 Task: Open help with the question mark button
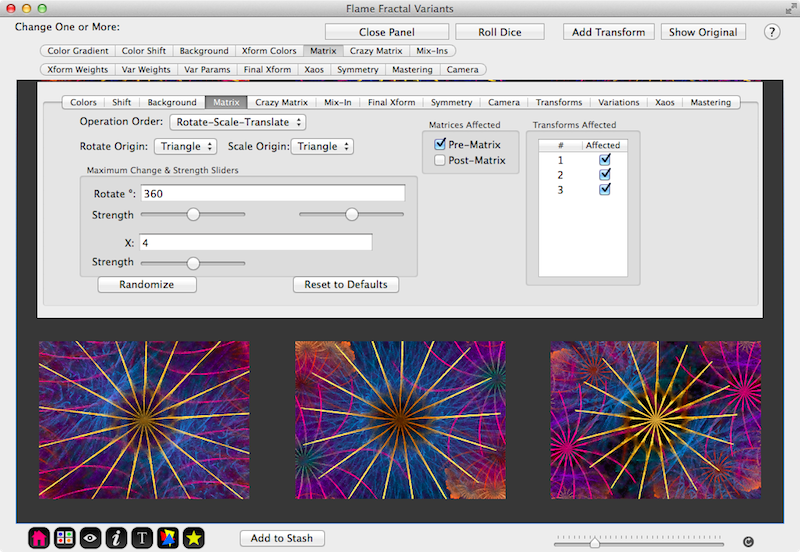[x=772, y=32]
